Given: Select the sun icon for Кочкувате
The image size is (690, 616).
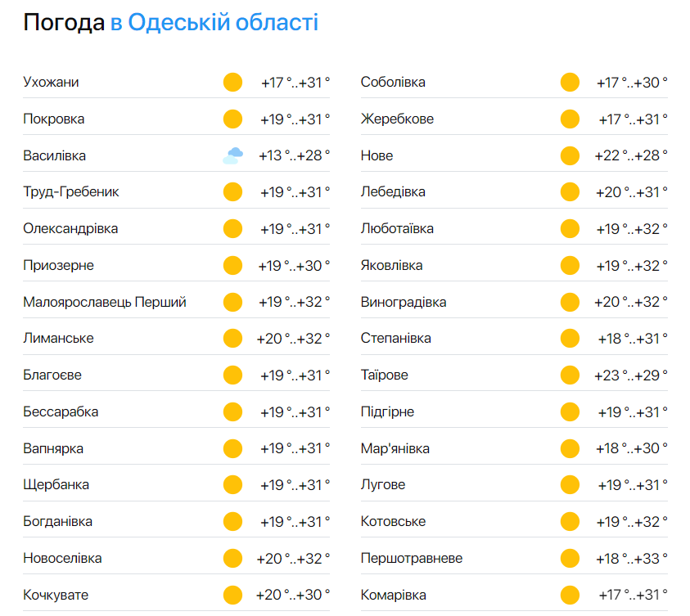Looking at the screenshot, I should pyautogui.click(x=232, y=595).
